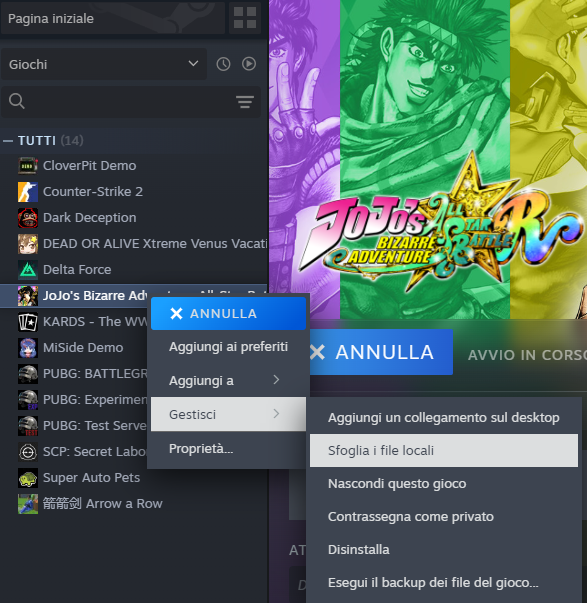Open the Giochi dropdown menu
587x603 pixels.
pyautogui.click(x=104, y=64)
